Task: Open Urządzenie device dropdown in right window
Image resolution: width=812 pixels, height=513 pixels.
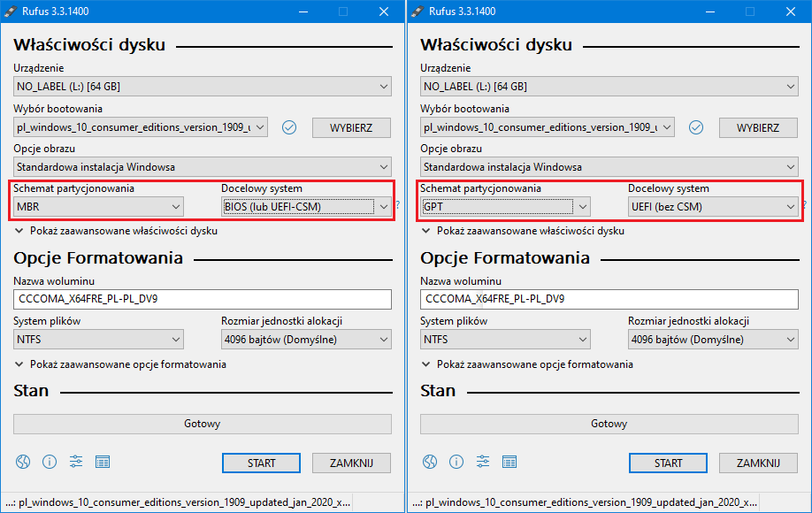Action: pos(609,87)
